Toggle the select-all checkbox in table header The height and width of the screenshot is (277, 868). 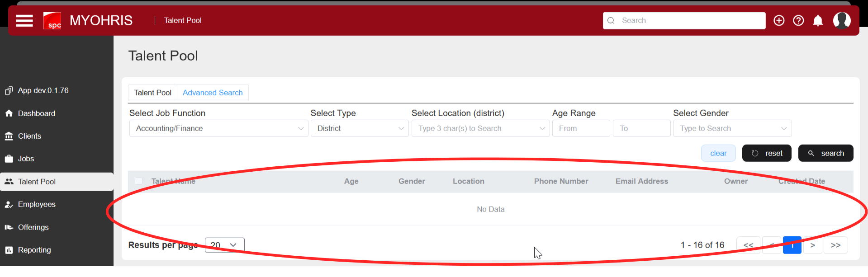[139, 181]
